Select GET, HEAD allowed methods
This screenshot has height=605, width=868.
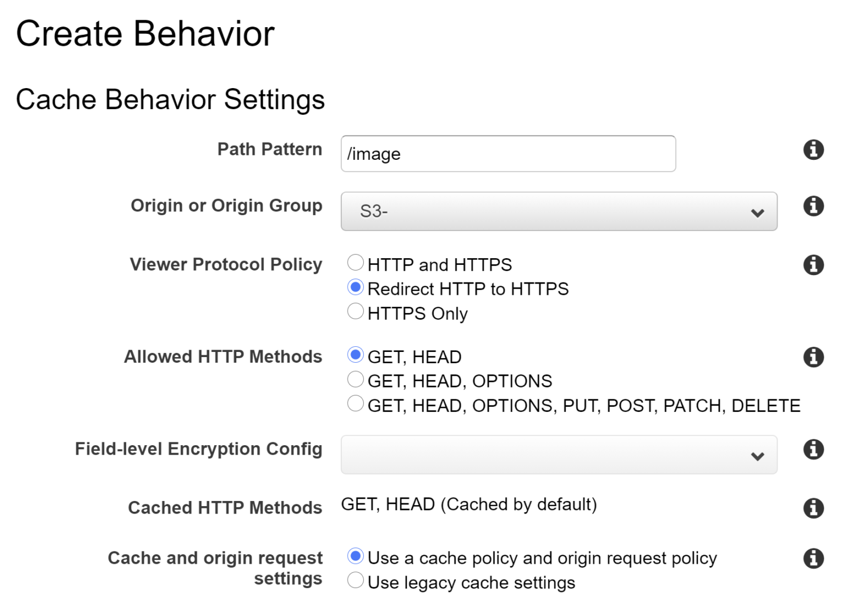point(355,355)
